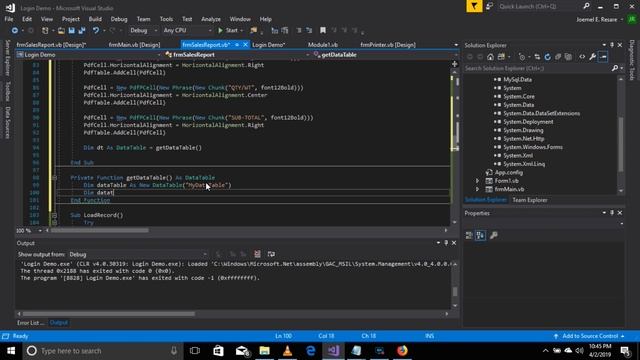640x360 pixels.
Task: Open the Analyze menu
Action: click(211, 19)
